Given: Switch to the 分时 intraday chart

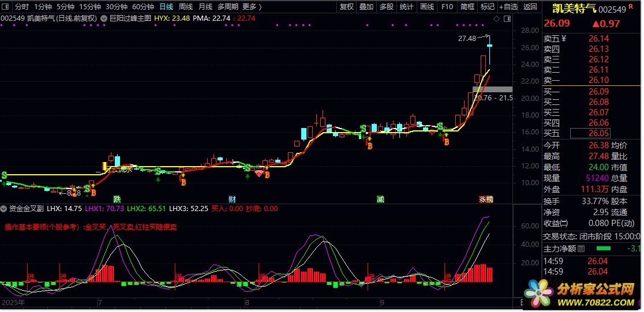Looking at the screenshot, I should coord(22,6).
